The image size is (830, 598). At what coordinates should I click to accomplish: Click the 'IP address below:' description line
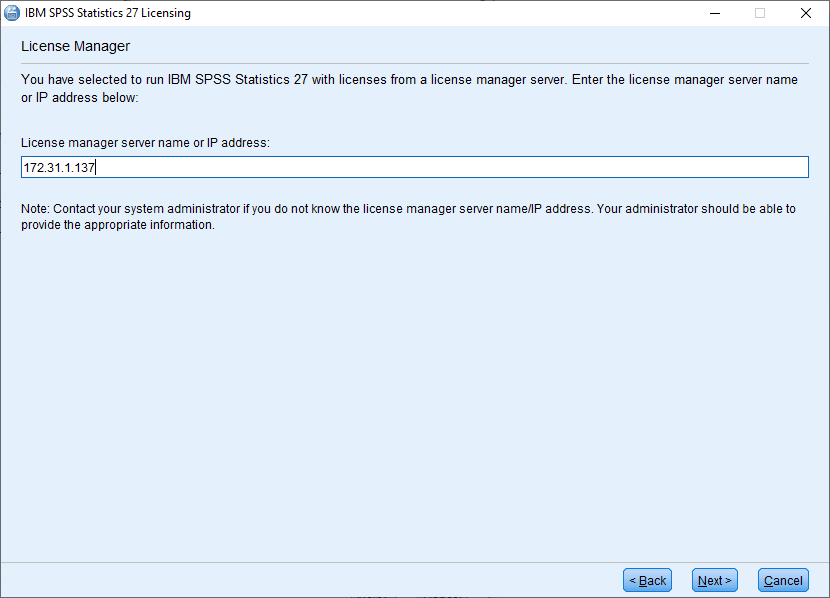(x=79, y=98)
